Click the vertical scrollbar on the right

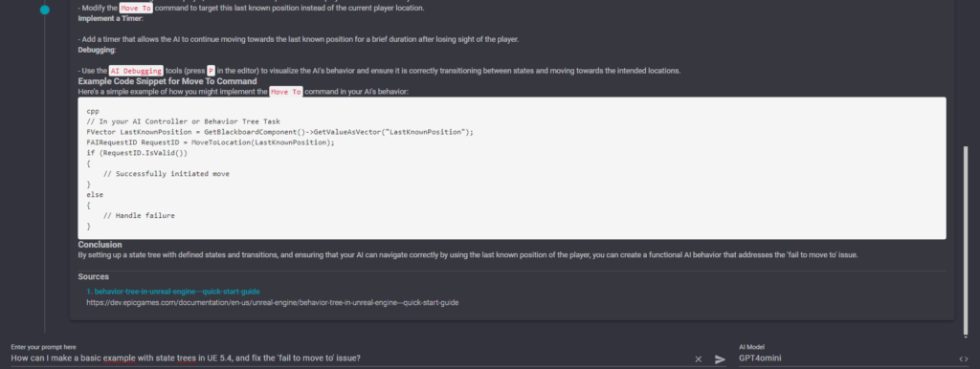pos(966,240)
